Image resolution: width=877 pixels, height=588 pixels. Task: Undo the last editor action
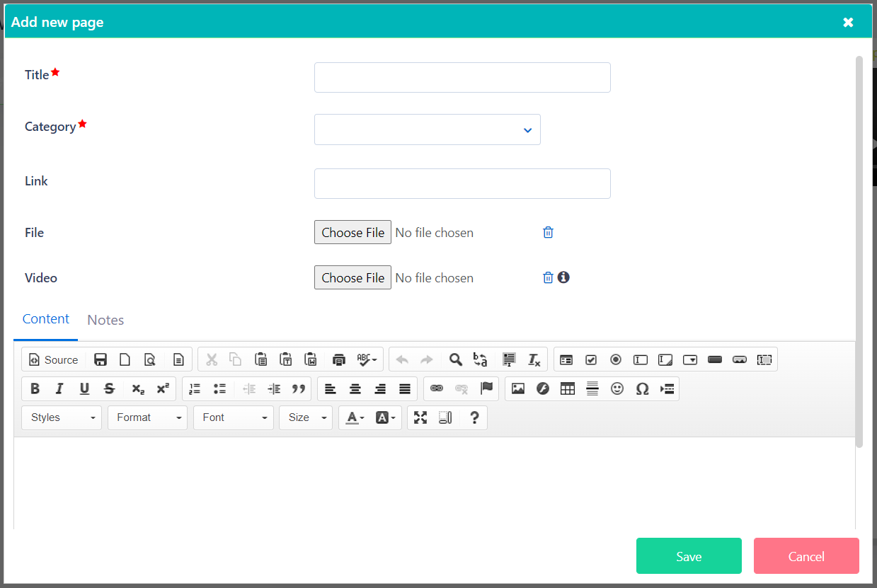(402, 359)
